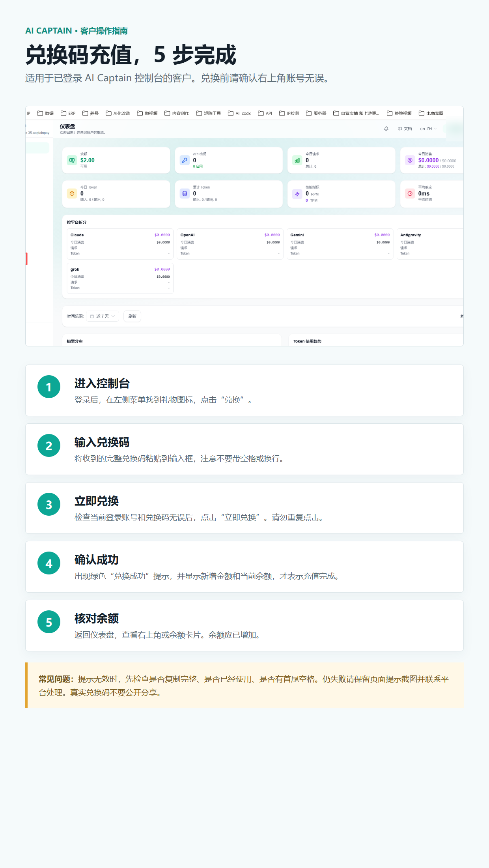Viewport: 489px width, 868px height.
Task: Open the 养号 bookmark folder
Action: click(x=90, y=113)
